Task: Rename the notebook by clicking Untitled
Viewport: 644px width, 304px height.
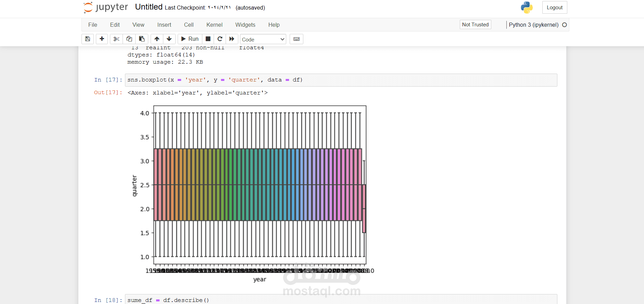Action: point(149,7)
